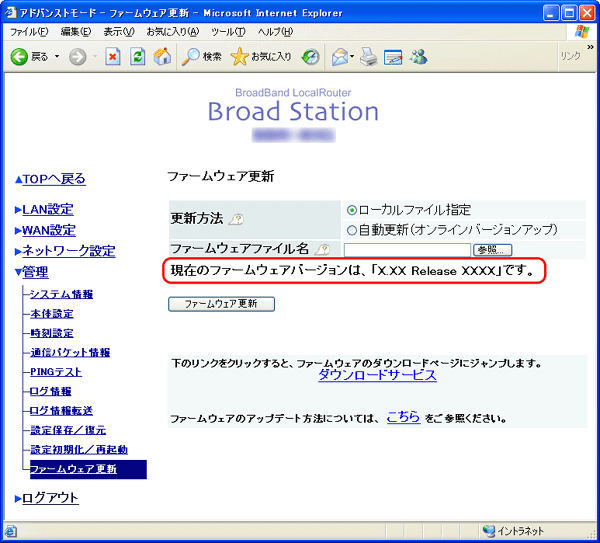The height and width of the screenshot is (543, 600).
Task: Open the Messenger icon in toolbar
Action: tap(419, 57)
